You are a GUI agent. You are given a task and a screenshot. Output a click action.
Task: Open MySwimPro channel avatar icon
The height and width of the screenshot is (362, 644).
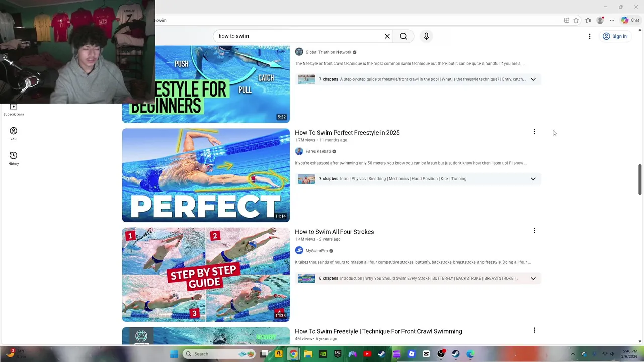[x=299, y=250]
